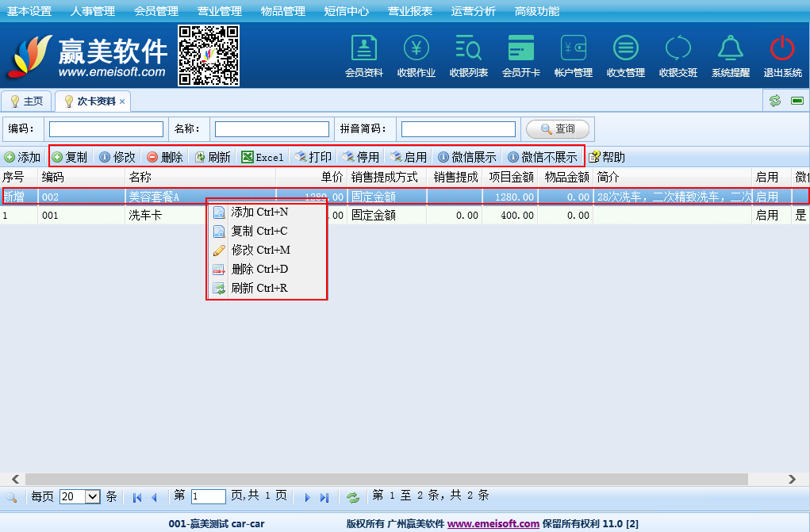Choose 修改 Ctrl+M from context menu

pyautogui.click(x=260, y=250)
